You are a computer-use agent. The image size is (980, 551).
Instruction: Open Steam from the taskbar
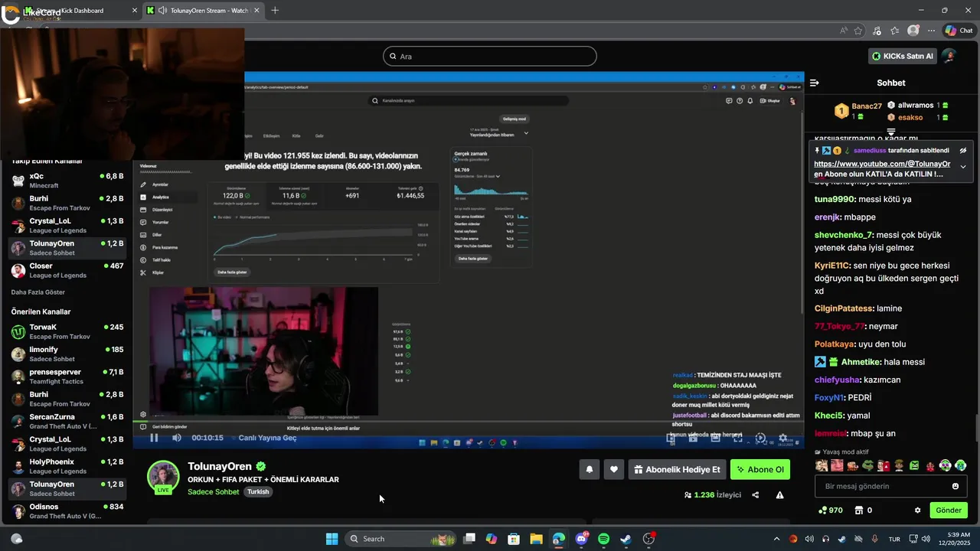click(626, 539)
